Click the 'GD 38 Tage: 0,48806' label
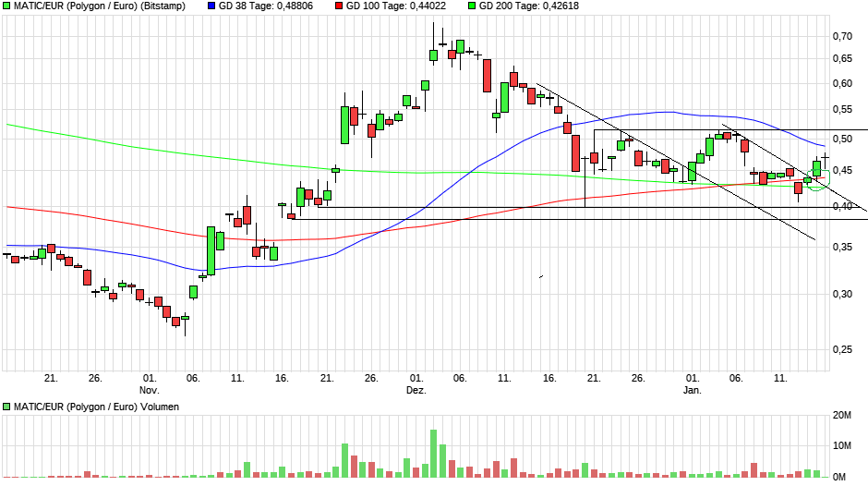Screen dimensions: 868x486 click(x=266, y=6)
